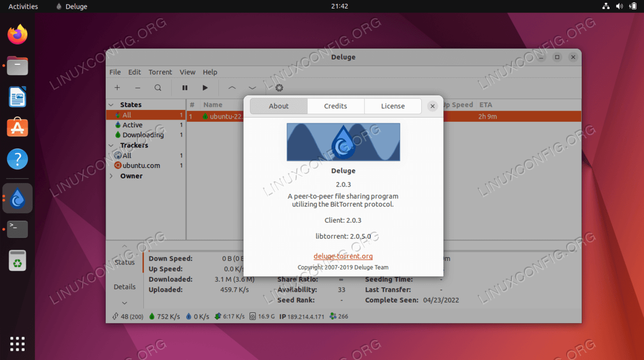Click the 16.9 G free disk space indicator

pyautogui.click(x=262, y=317)
